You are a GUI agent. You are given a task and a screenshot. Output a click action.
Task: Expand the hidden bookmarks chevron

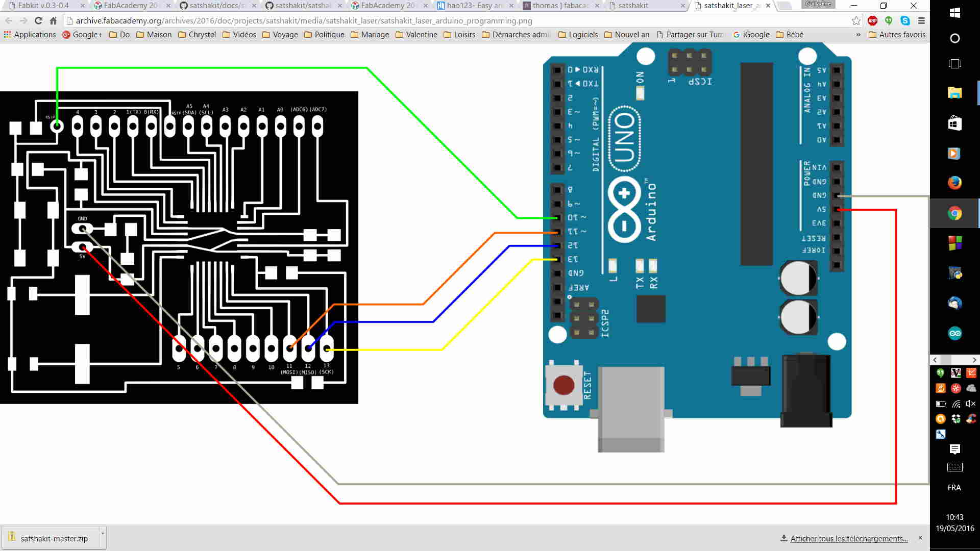tap(858, 35)
